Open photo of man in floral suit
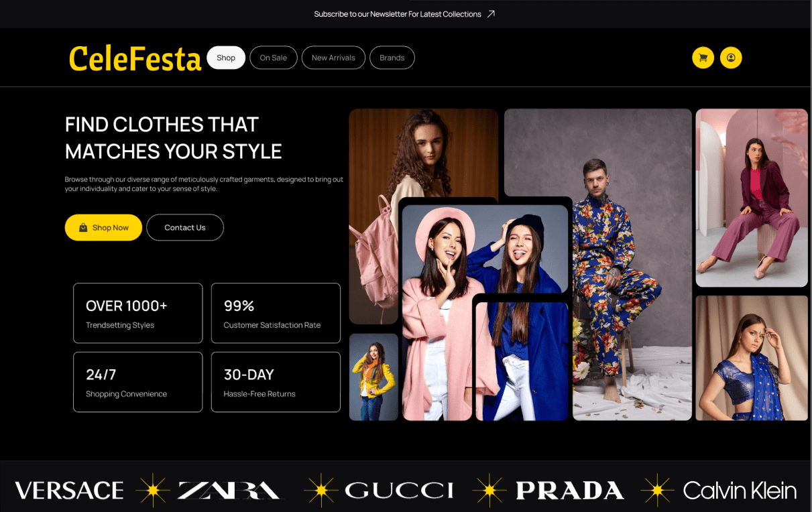 (x=598, y=265)
